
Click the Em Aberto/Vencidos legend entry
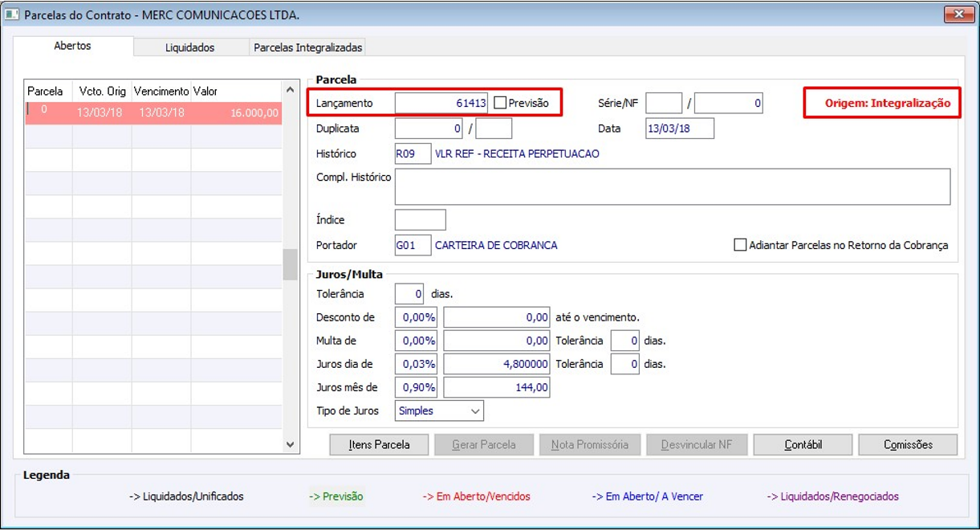click(x=477, y=496)
